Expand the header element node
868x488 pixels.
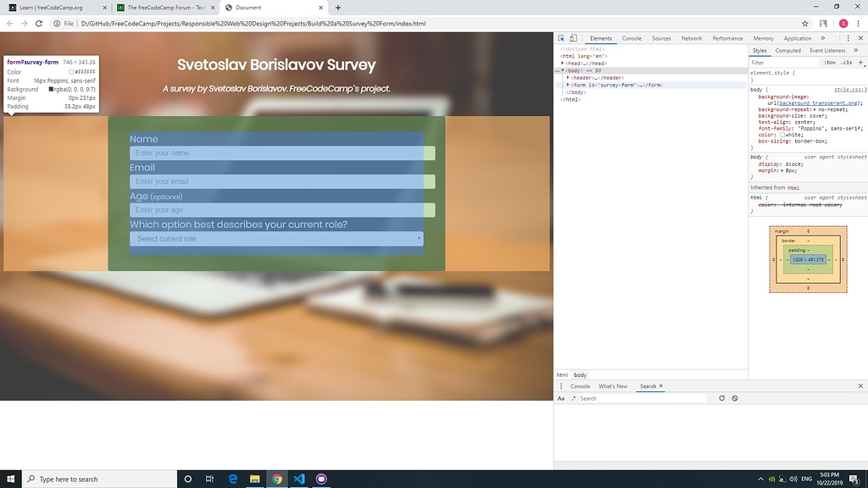click(566, 77)
